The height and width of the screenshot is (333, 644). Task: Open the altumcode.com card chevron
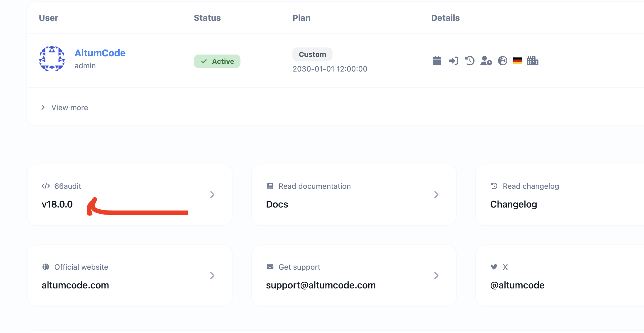[x=212, y=276]
